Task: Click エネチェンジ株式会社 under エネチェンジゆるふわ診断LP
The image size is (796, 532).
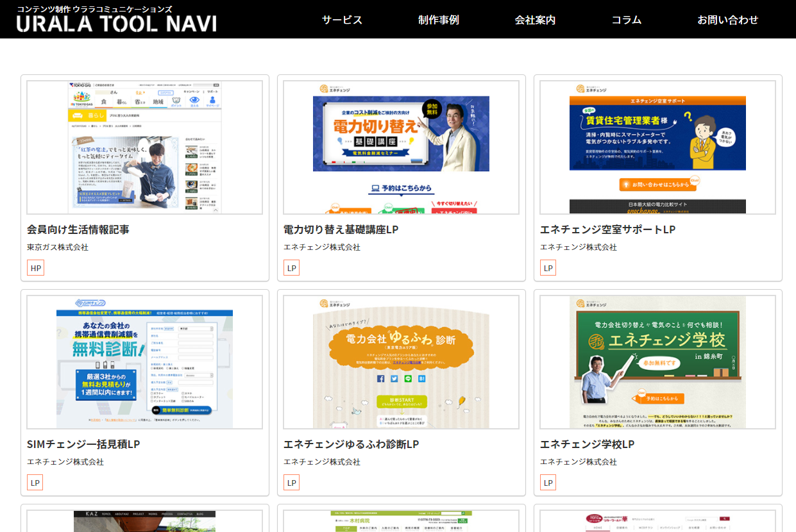Action: 322,462
